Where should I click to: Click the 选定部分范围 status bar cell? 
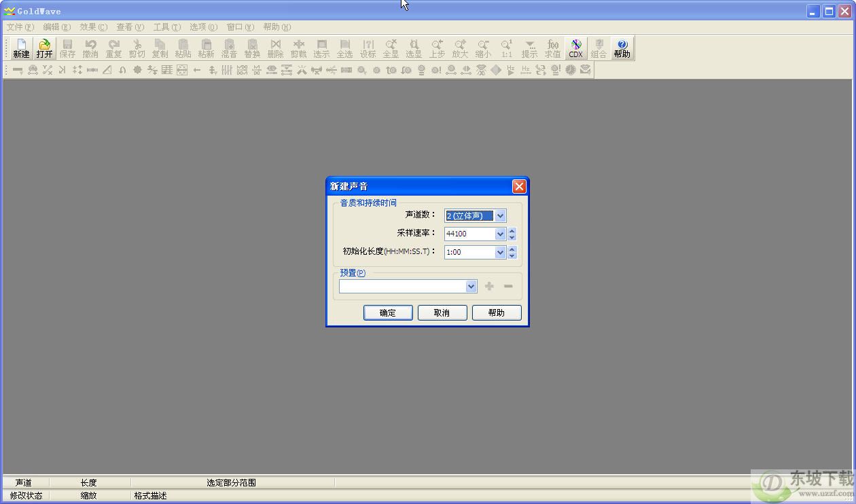[231, 482]
